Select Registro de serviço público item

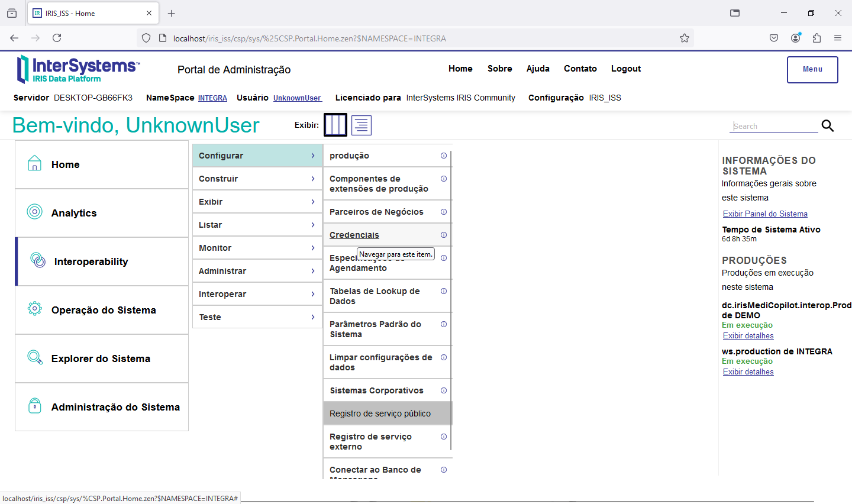click(x=380, y=413)
